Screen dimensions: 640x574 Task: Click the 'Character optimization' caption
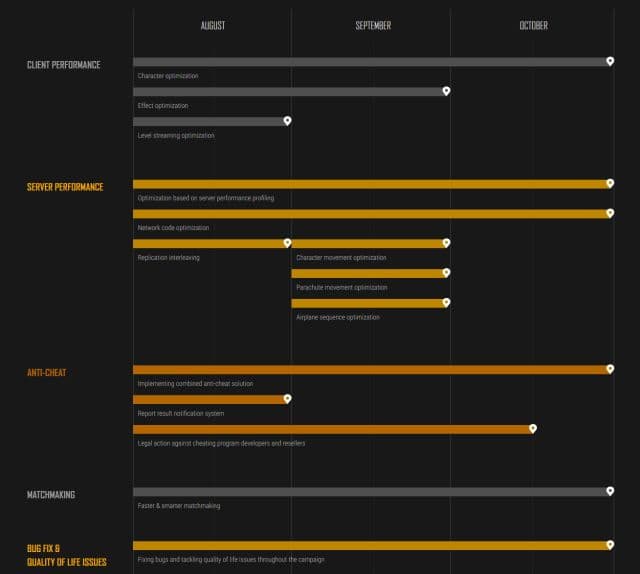(x=168, y=76)
